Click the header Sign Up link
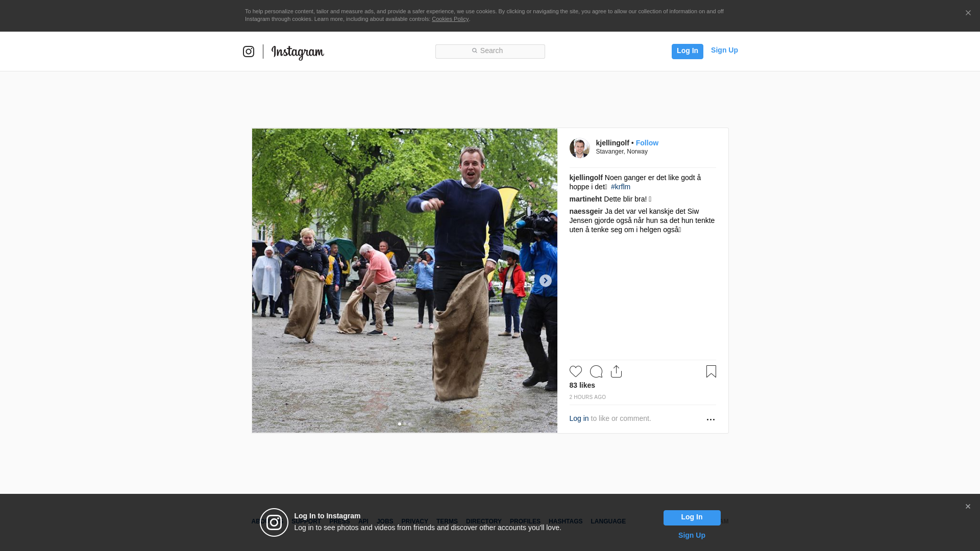The image size is (980, 551). tap(724, 50)
